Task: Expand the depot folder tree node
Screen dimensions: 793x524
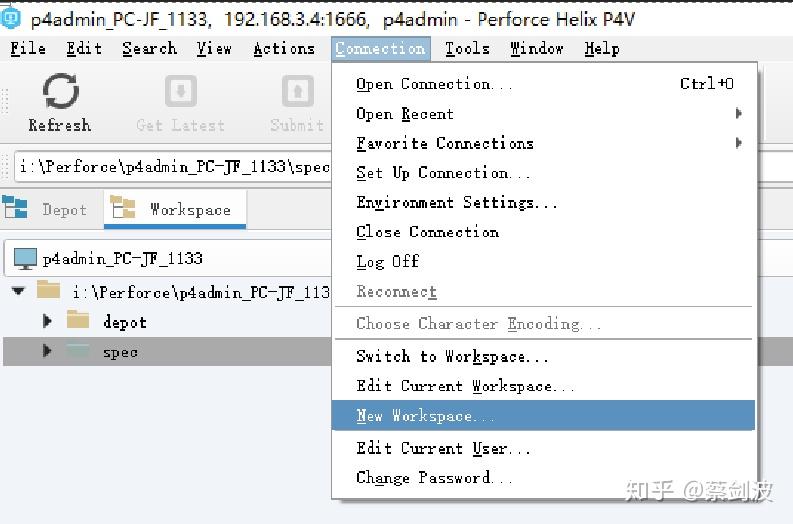Action: (x=47, y=321)
